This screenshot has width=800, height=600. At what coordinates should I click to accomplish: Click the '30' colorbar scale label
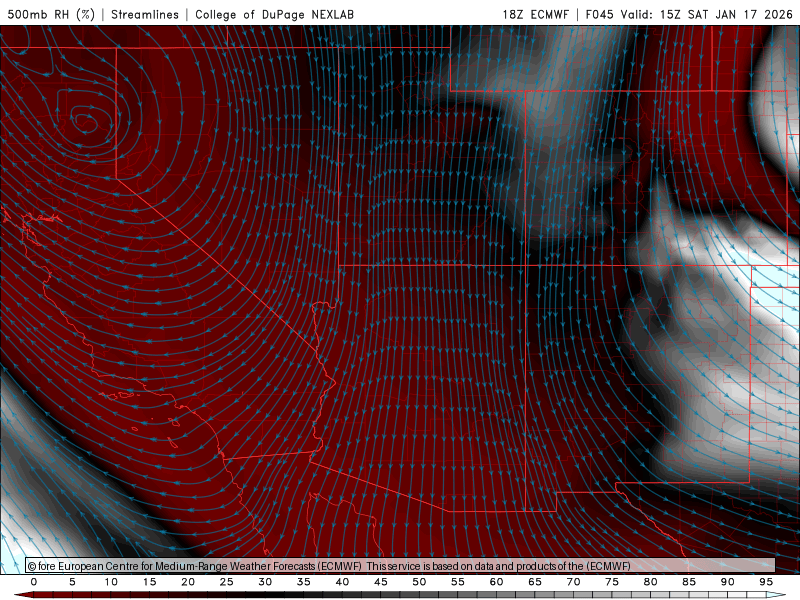click(x=265, y=582)
